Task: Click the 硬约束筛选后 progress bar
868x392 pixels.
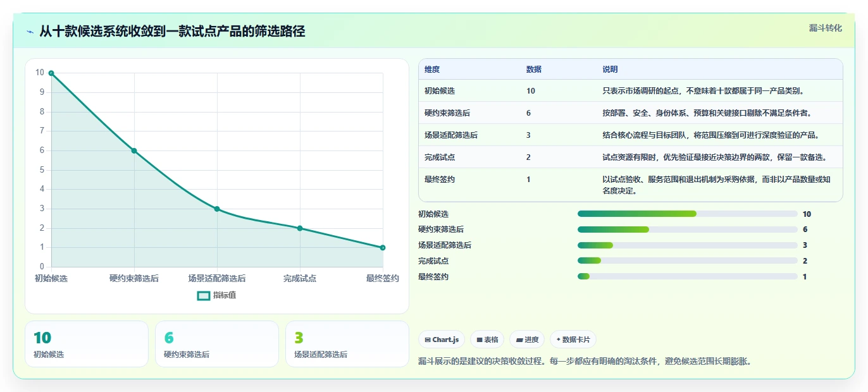Action: (x=688, y=230)
